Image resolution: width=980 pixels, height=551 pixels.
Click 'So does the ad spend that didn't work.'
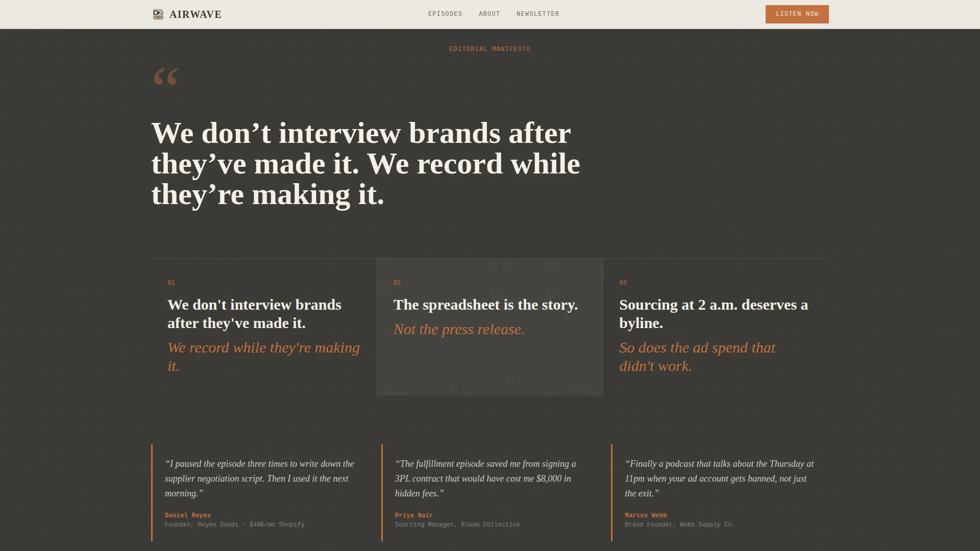click(697, 357)
